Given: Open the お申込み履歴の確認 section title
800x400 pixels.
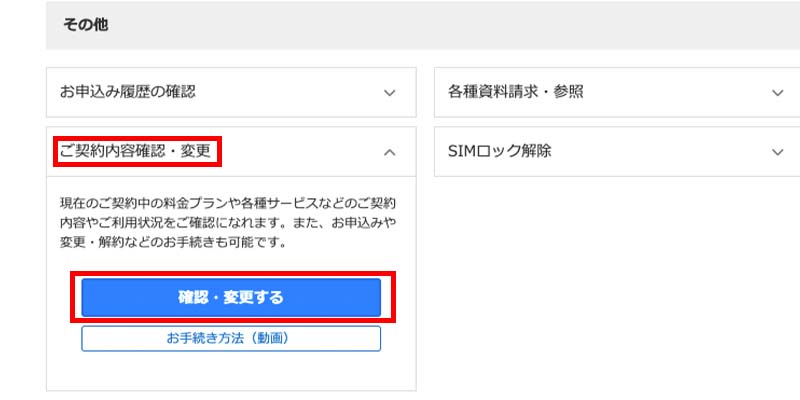Looking at the screenshot, I should point(128,92).
